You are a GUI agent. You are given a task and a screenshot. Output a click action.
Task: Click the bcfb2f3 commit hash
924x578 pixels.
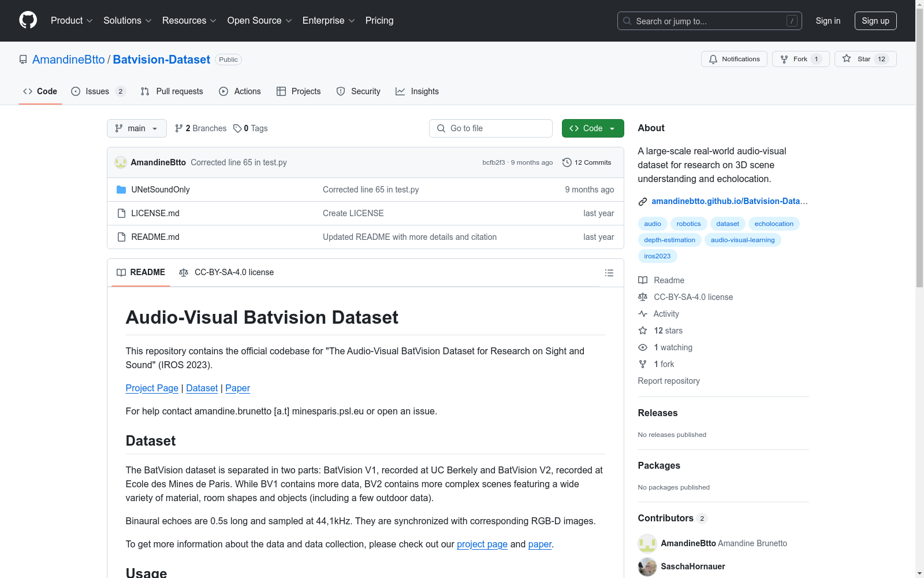point(494,163)
